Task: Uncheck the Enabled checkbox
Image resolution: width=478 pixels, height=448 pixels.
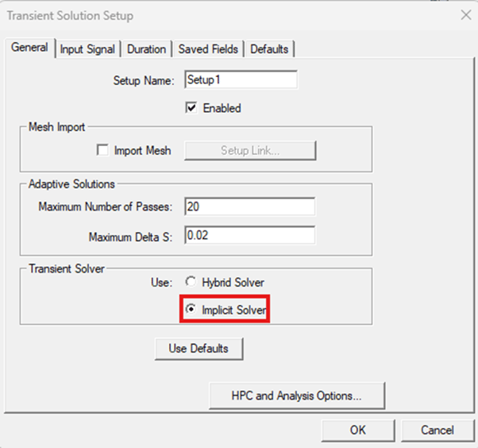Action: (191, 108)
